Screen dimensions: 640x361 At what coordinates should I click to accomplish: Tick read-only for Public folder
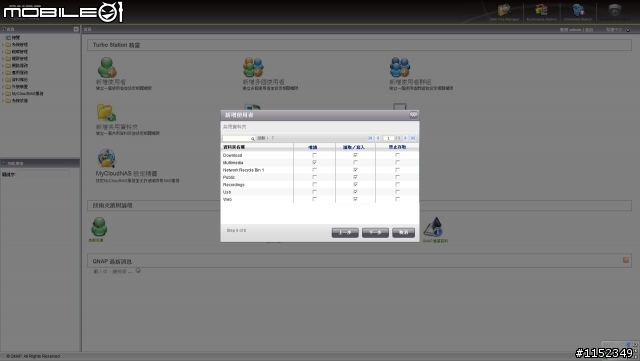coord(314,177)
